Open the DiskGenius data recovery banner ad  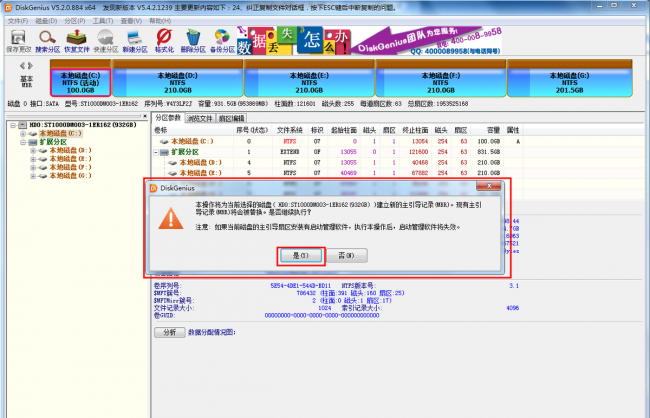point(369,41)
